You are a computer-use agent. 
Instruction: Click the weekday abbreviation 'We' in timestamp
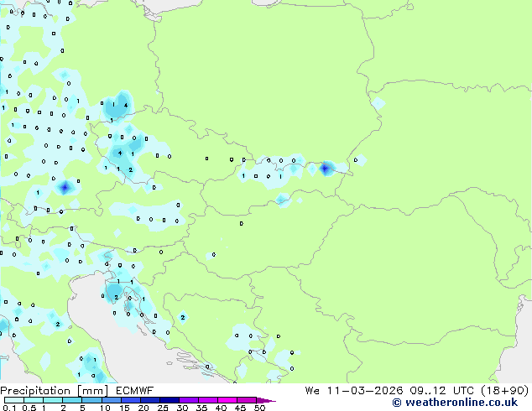[x=312, y=391]
